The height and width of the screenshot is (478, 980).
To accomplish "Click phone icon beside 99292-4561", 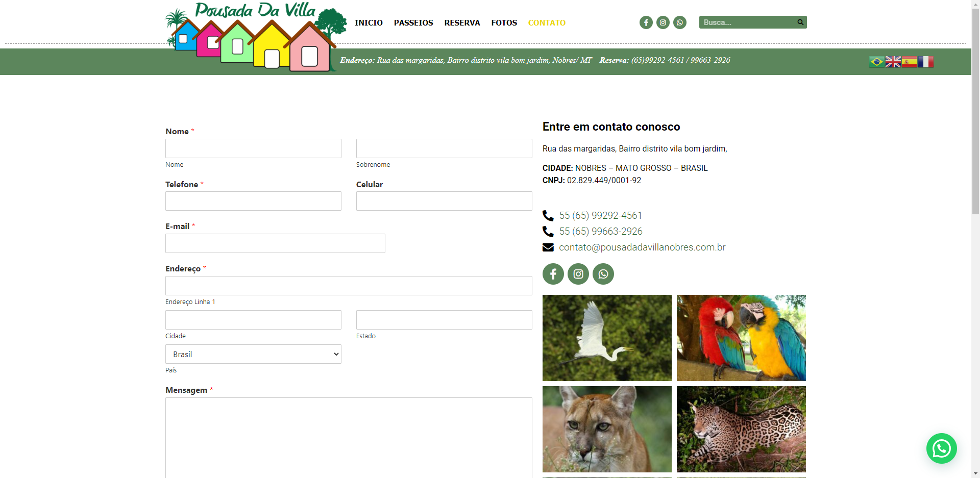I will pyautogui.click(x=548, y=216).
